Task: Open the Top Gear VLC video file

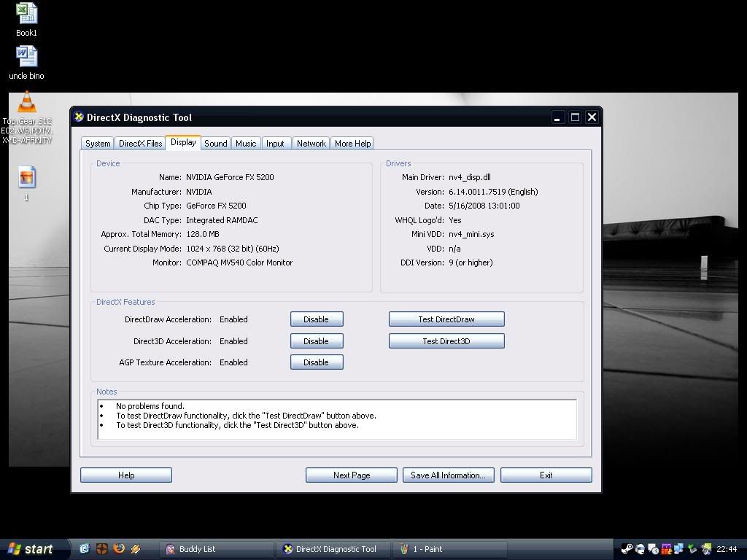Action: (26, 103)
